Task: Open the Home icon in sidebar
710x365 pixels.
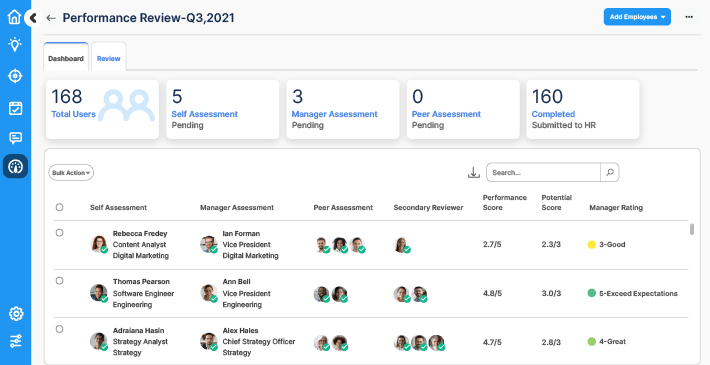Action: [14, 17]
